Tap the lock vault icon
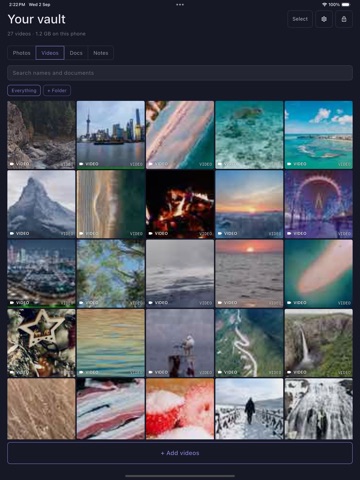Viewport: 360px width, 480px height. coord(344,19)
